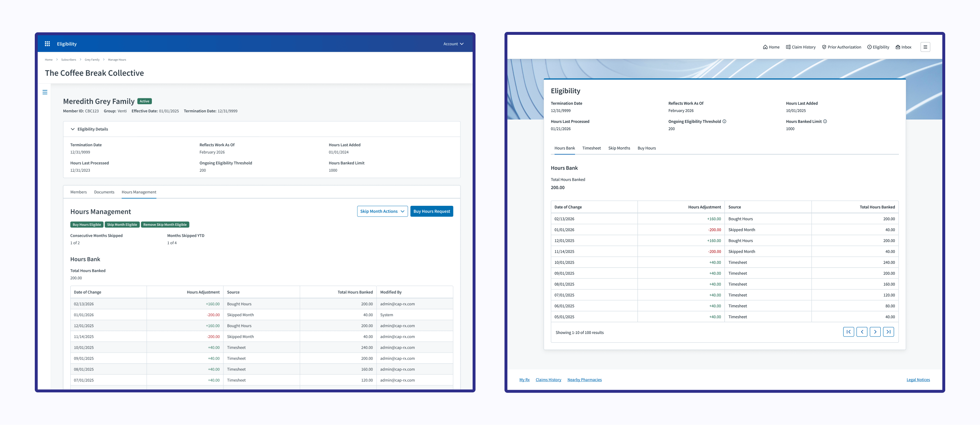Switch to the Documents tab
980x425 pixels.
click(104, 192)
